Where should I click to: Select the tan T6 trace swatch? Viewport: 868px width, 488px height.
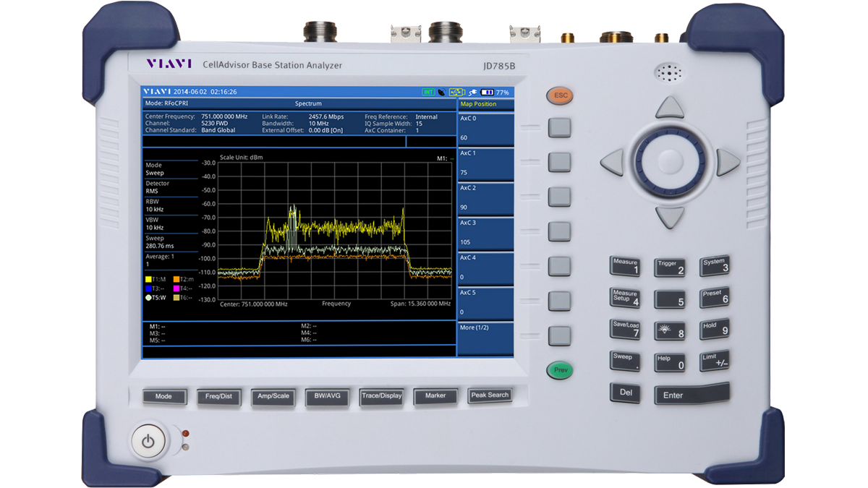pos(176,297)
